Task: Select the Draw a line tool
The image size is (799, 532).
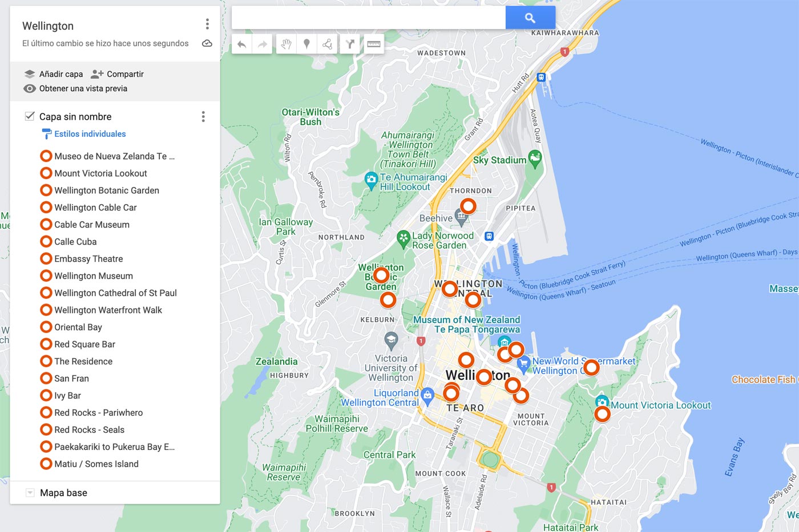Action: tap(328, 44)
